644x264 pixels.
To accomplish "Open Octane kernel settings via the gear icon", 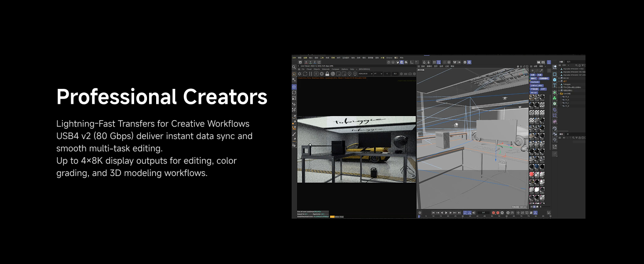I will click(322, 74).
